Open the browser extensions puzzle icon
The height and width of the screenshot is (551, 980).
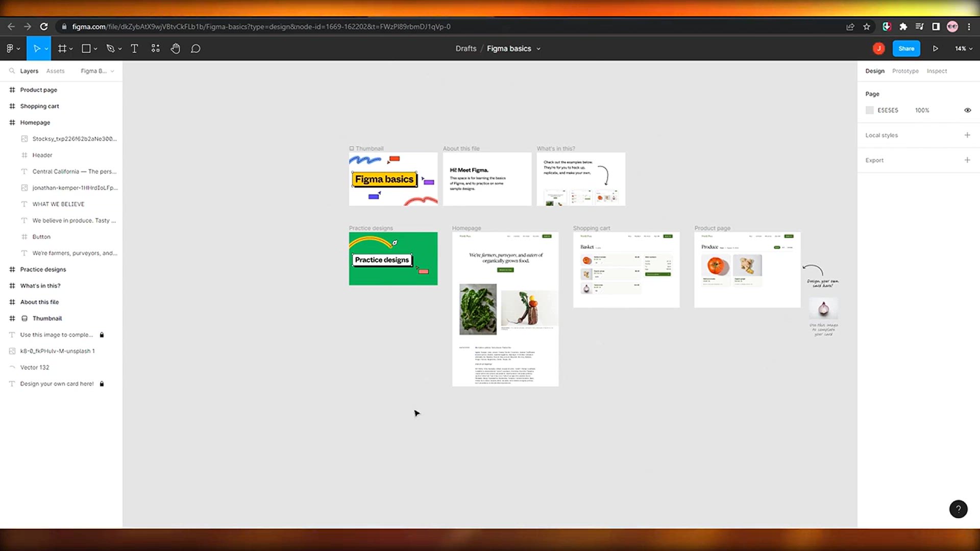(903, 27)
